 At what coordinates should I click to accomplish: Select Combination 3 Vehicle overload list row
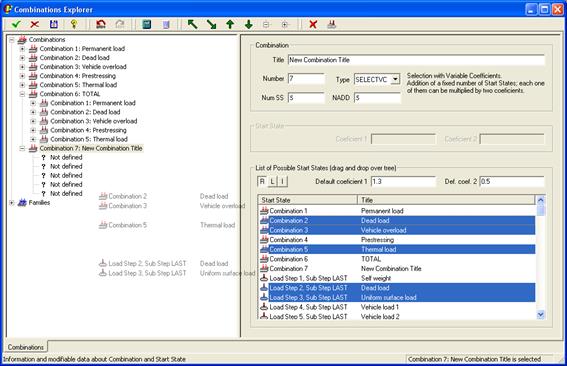(397, 230)
